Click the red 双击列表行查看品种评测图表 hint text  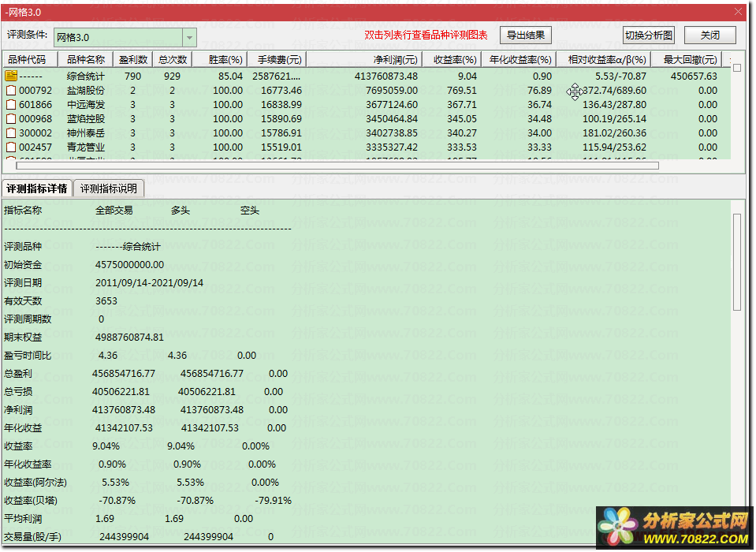coord(426,35)
